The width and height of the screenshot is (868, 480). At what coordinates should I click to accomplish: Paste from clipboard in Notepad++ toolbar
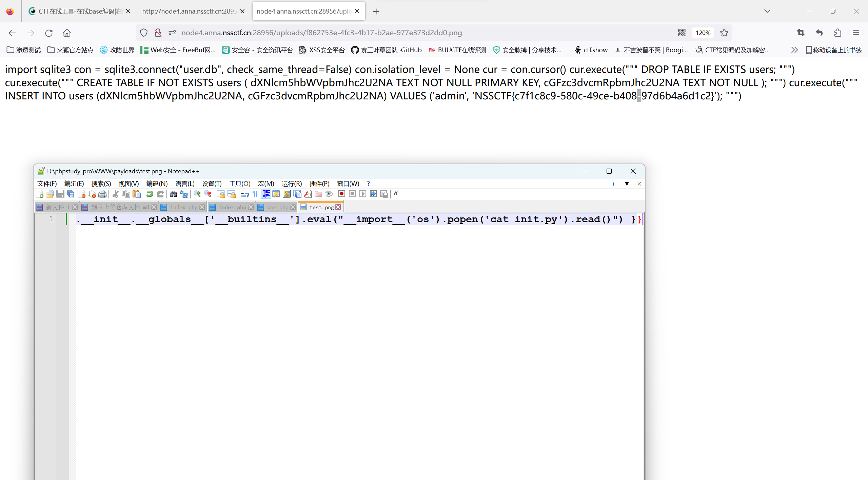[x=137, y=194]
